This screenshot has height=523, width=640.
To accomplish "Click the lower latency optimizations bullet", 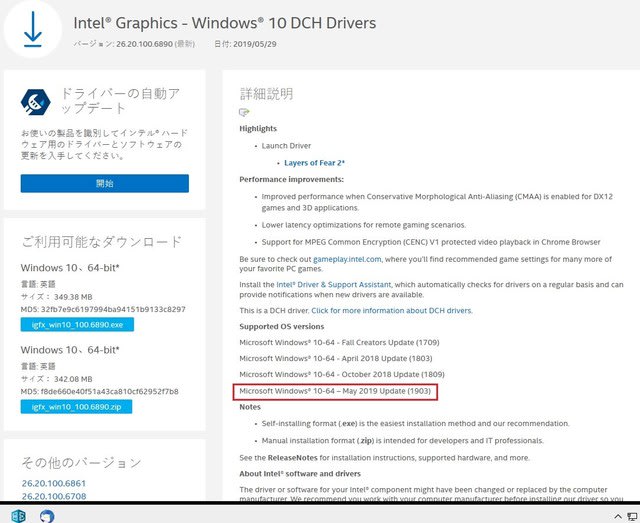I will [364, 225].
